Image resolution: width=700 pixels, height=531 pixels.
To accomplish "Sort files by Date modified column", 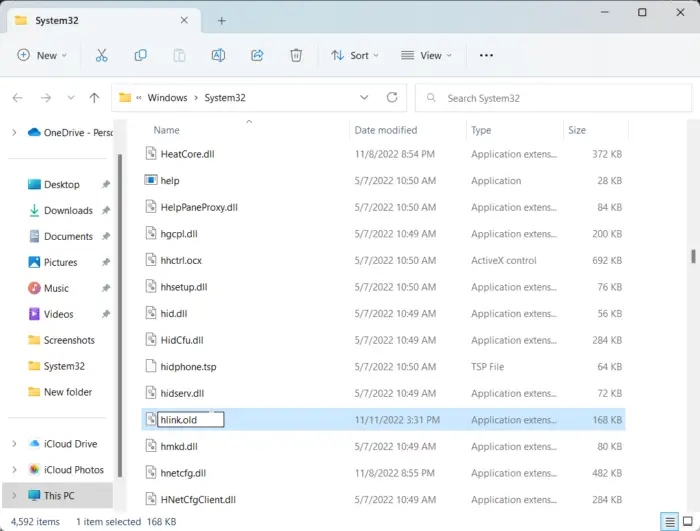I will coord(385,130).
